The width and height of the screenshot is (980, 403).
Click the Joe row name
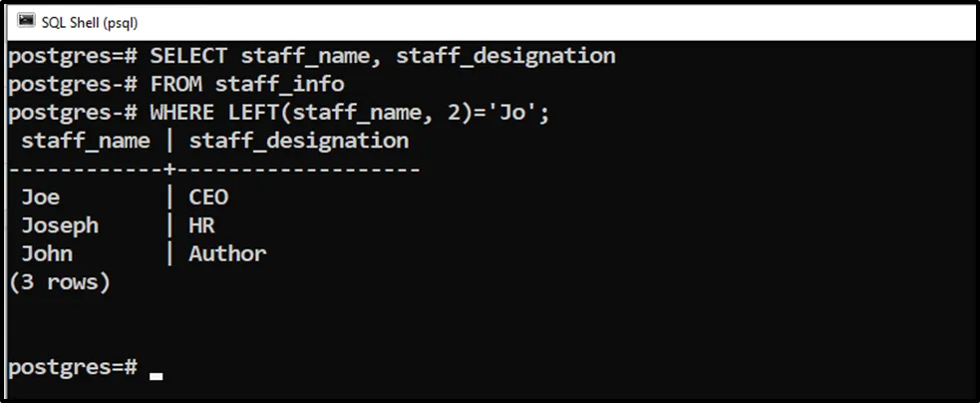pyautogui.click(x=40, y=198)
